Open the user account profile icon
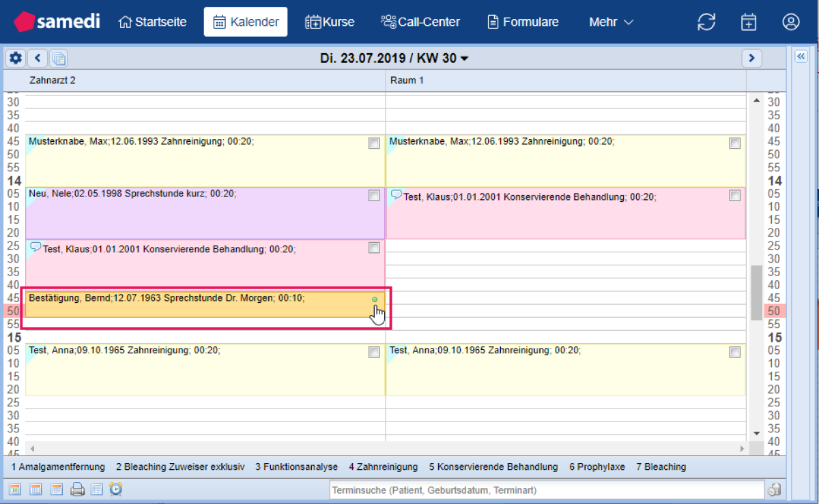Image resolution: width=819 pixels, height=504 pixels. point(790,22)
